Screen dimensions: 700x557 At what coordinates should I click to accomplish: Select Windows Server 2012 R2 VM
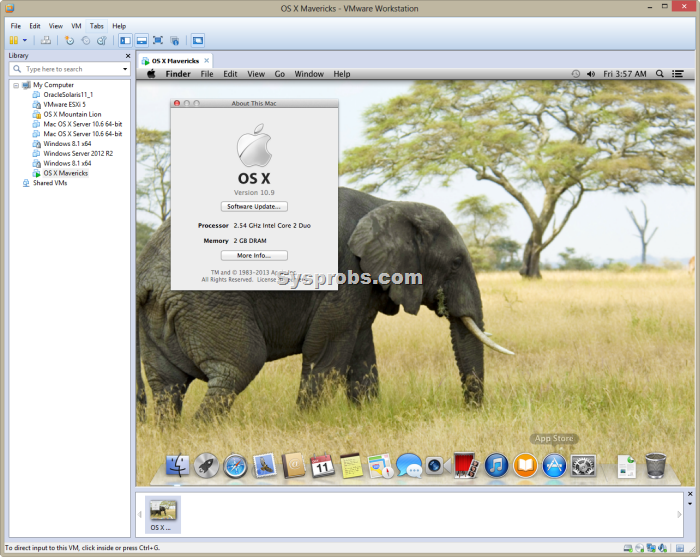click(x=78, y=154)
